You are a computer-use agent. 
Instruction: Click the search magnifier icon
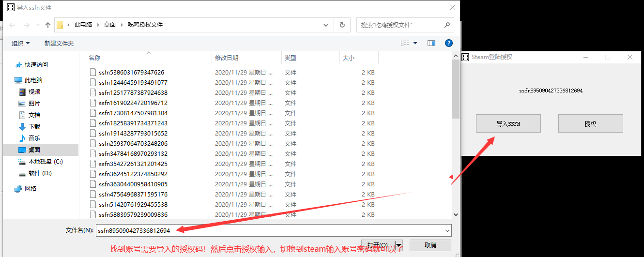(x=447, y=25)
